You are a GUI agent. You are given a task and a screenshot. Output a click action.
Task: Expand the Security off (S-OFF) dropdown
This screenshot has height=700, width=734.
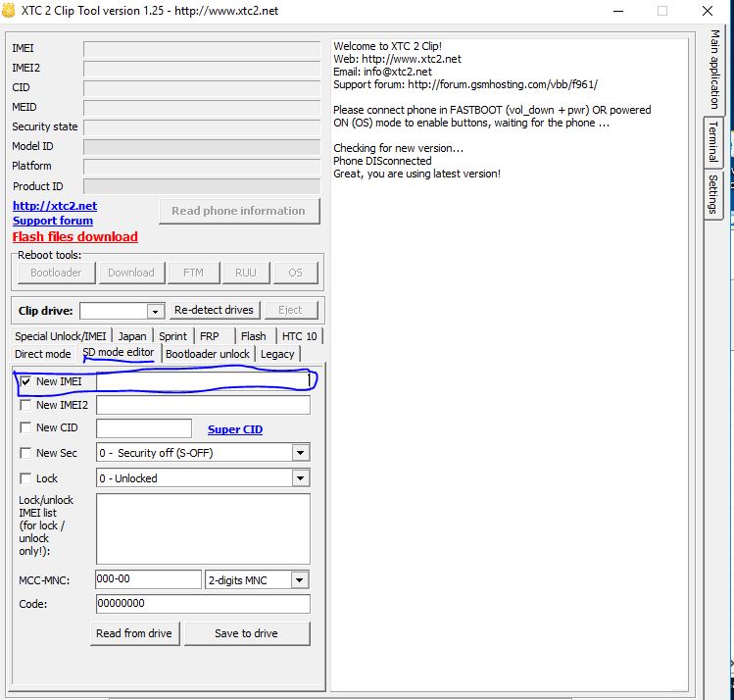[301, 453]
